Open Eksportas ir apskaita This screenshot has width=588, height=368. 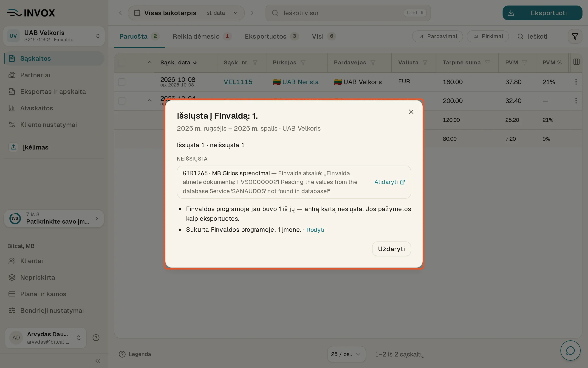(54, 92)
